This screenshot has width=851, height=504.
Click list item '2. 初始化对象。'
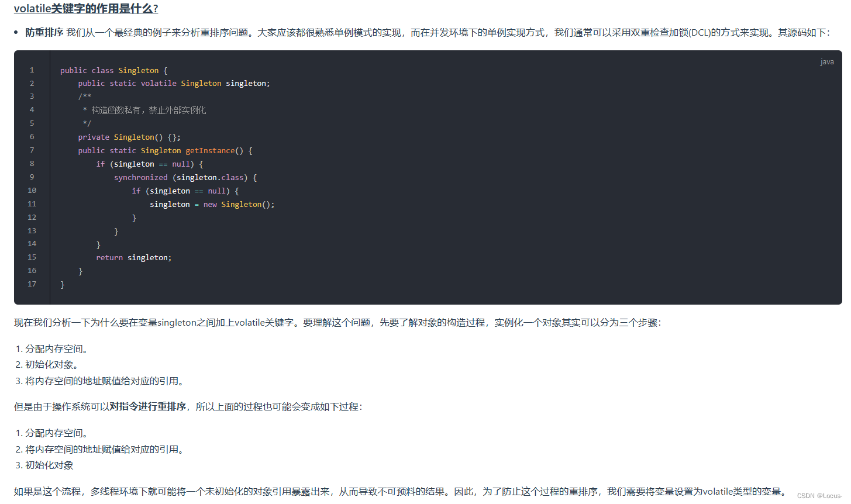[x=49, y=364]
